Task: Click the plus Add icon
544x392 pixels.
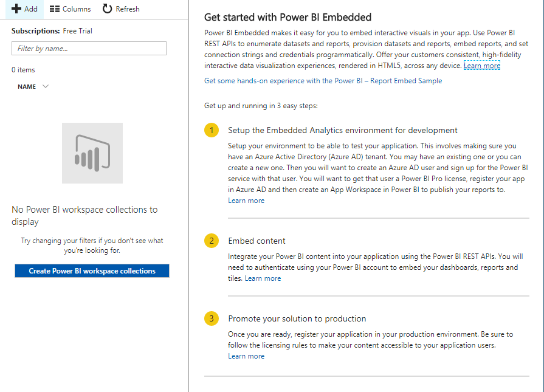Action: tap(16, 9)
